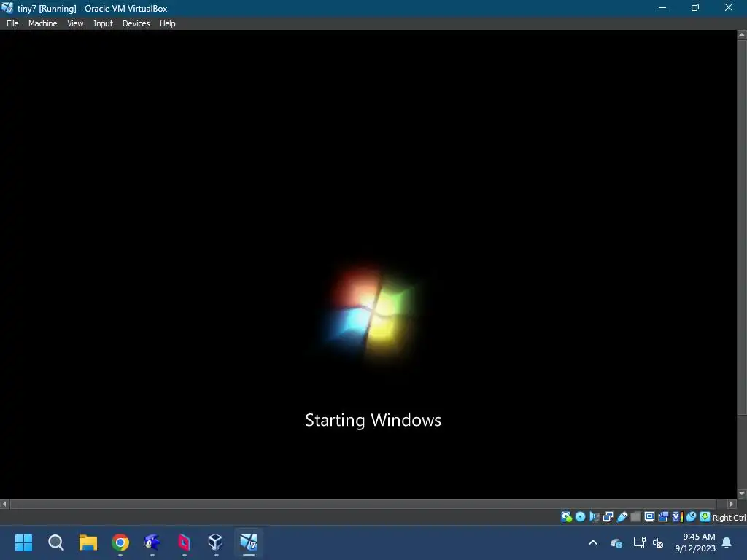Open the Sonic hedgehog taskbar app
The image size is (747, 560).
pos(152,542)
